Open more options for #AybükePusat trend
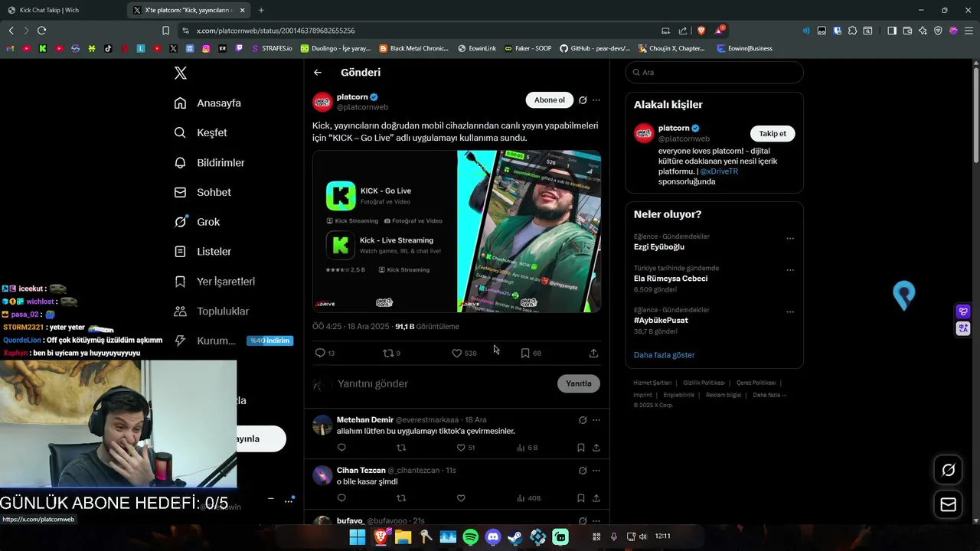This screenshot has width=980, height=551. [790, 311]
